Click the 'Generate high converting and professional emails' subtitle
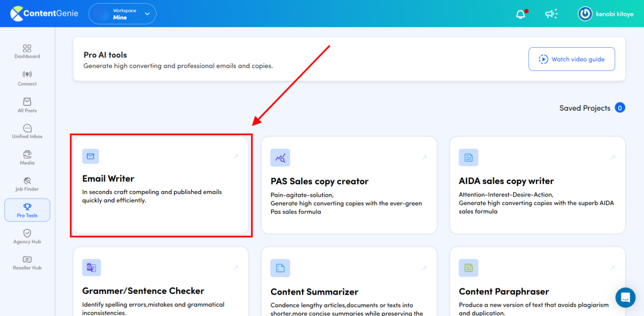This screenshot has height=316, width=644. coord(178,66)
